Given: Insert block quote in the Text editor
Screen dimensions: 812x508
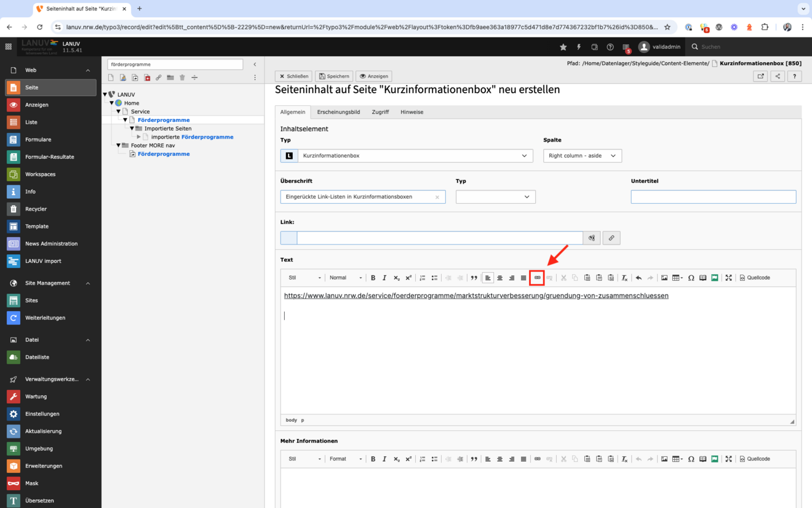Looking at the screenshot, I should (x=474, y=278).
